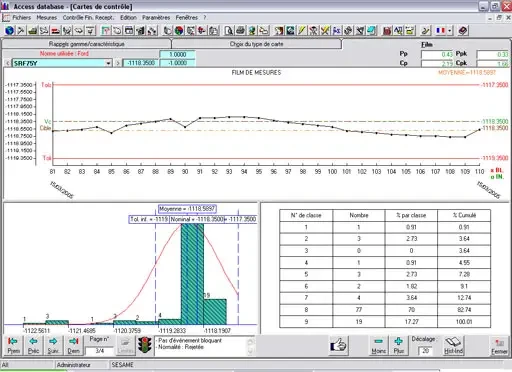Open print preview with the magnifier page icon
Viewport: 512px width, 372px height.
click(x=229, y=31)
